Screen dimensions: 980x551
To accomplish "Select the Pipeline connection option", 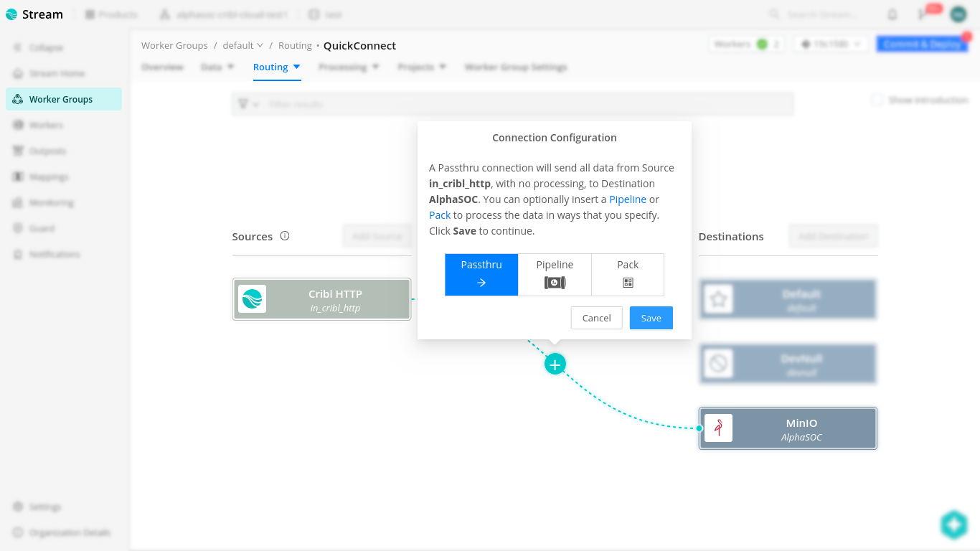I will point(555,274).
